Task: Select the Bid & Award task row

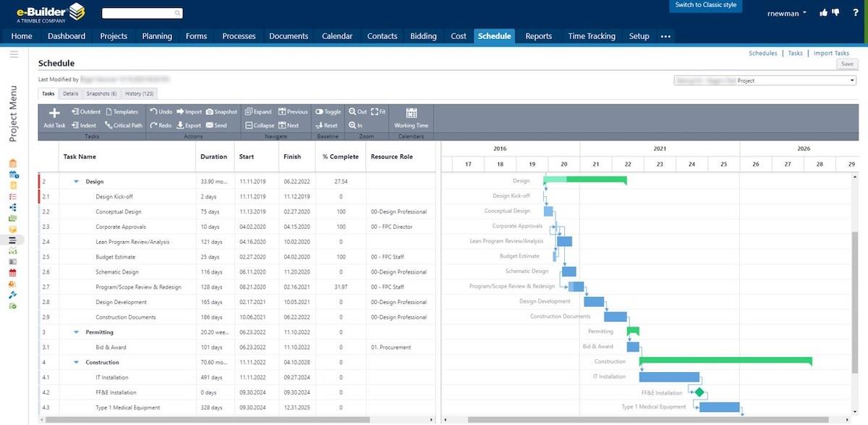Action: (x=239, y=347)
